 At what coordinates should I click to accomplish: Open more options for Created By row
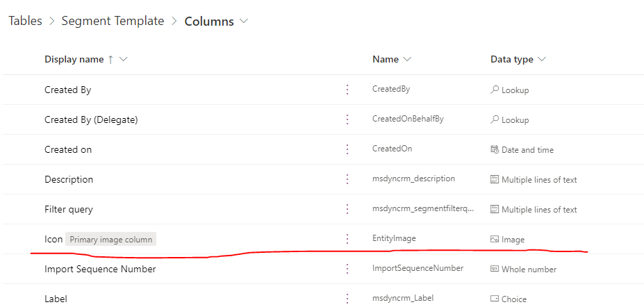347,90
